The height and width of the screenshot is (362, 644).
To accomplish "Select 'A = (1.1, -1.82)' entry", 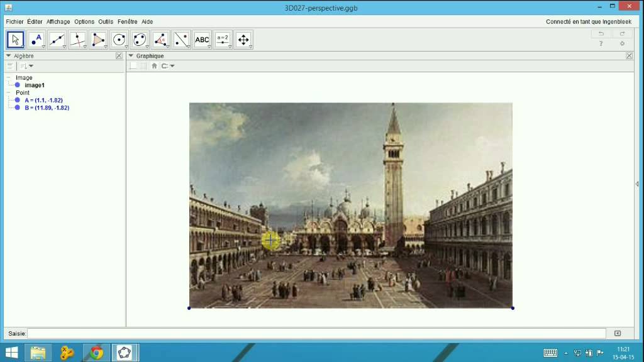I will [x=43, y=100].
